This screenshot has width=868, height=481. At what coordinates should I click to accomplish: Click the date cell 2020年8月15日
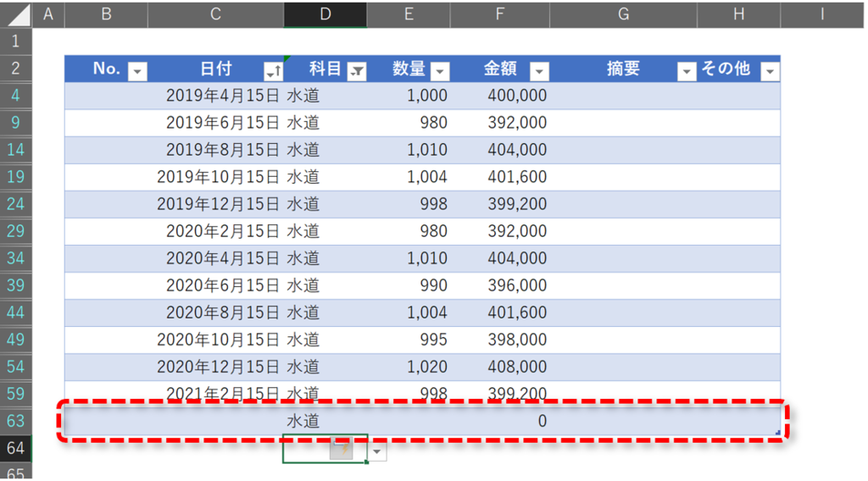point(216,312)
